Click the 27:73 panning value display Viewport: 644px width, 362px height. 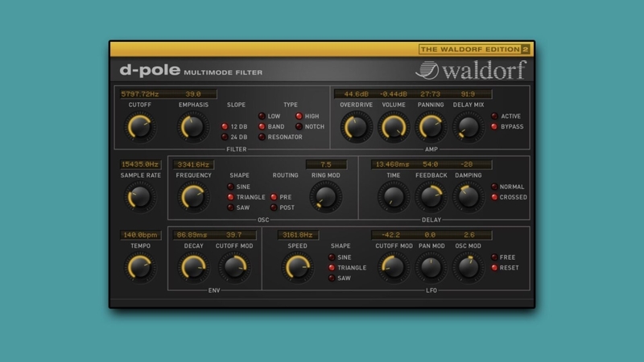430,94
